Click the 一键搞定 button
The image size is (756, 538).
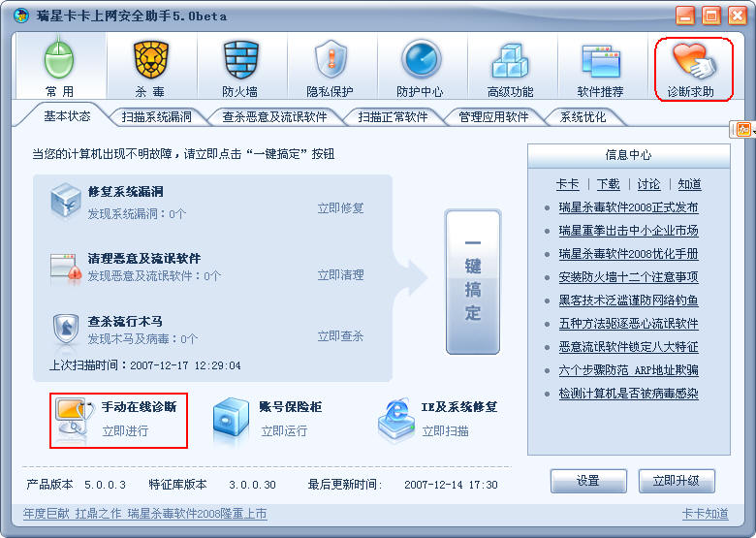[x=473, y=281]
